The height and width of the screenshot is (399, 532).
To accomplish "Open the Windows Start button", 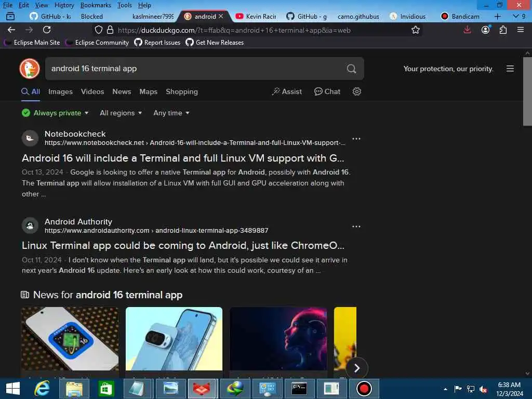I will click(x=13, y=389).
